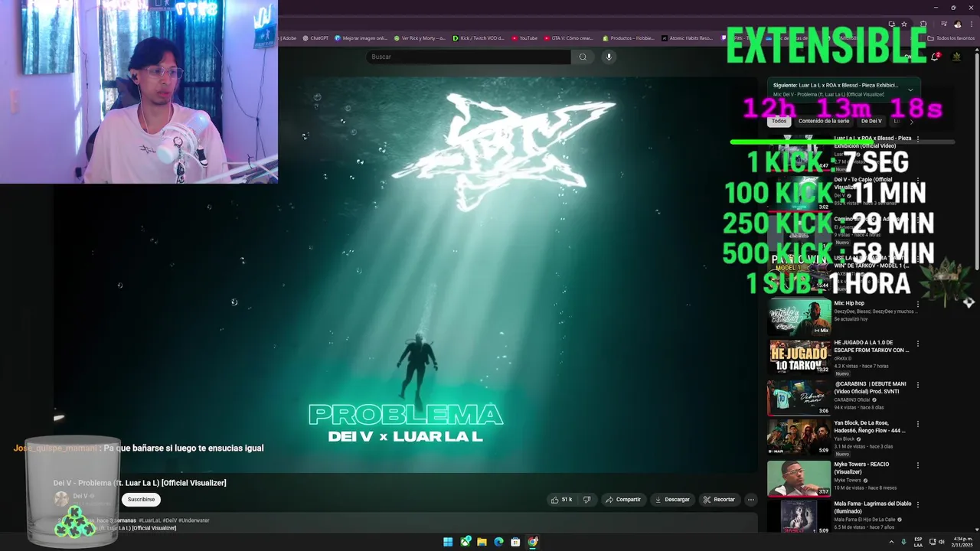Open Dei V channel avatar

click(x=61, y=499)
